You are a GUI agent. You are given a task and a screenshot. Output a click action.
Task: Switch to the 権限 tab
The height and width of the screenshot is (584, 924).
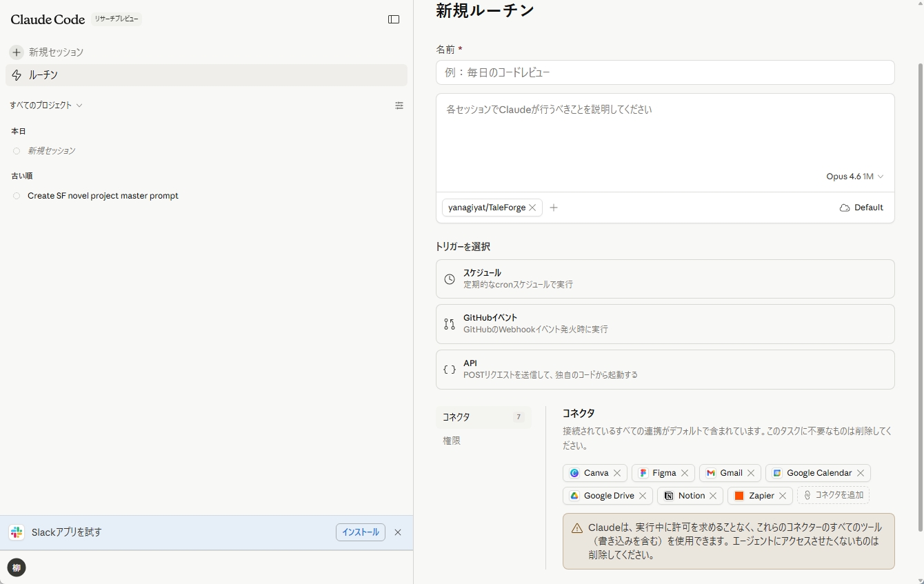click(451, 440)
